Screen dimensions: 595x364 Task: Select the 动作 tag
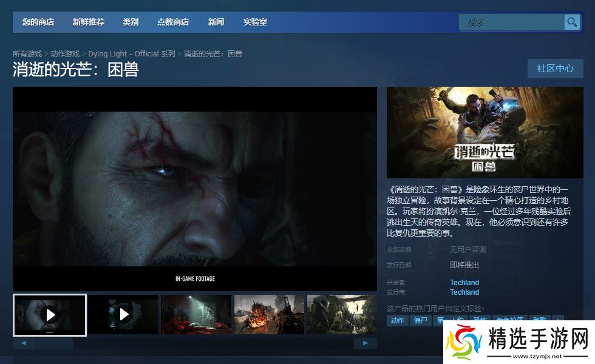click(x=398, y=320)
